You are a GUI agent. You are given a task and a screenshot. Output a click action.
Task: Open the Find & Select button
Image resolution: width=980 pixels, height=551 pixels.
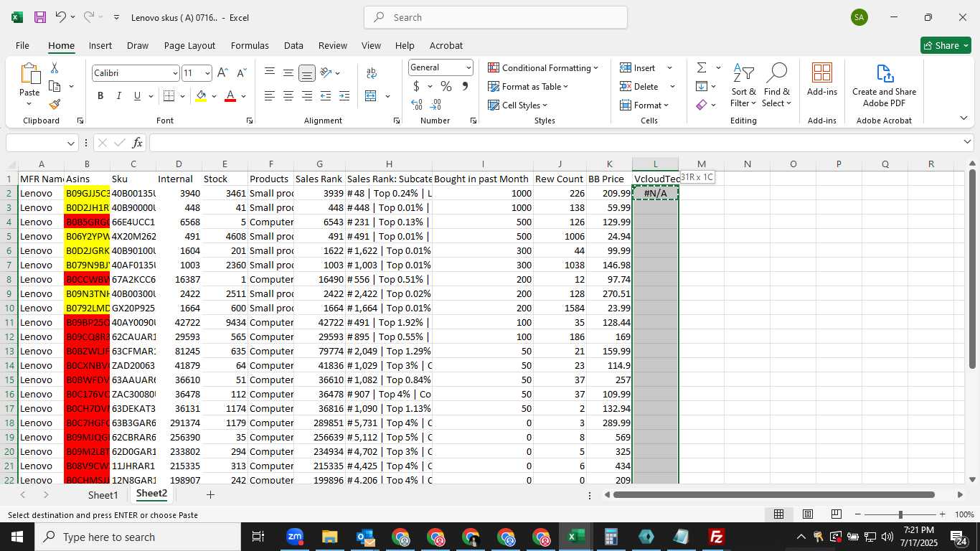coord(776,85)
